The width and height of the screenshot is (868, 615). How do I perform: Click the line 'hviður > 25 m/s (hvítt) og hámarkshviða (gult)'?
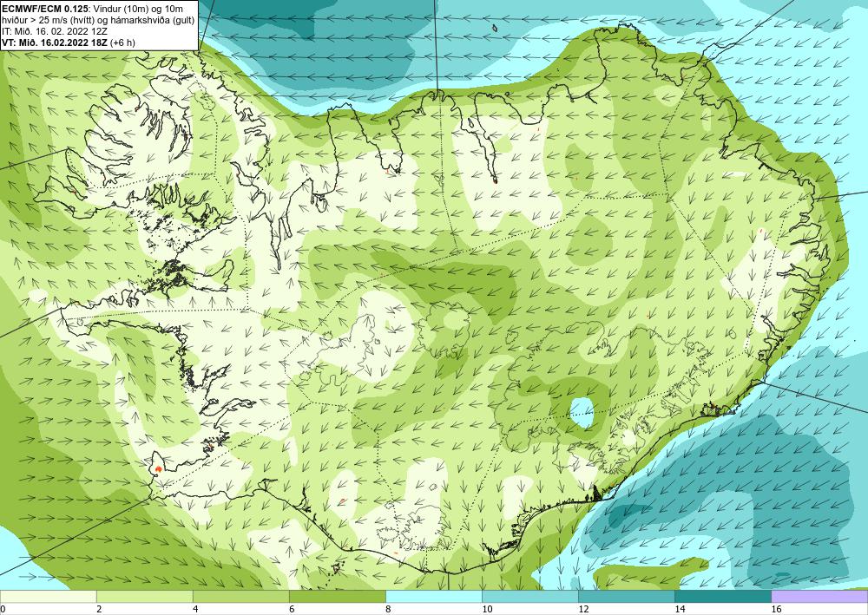[x=98, y=19]
